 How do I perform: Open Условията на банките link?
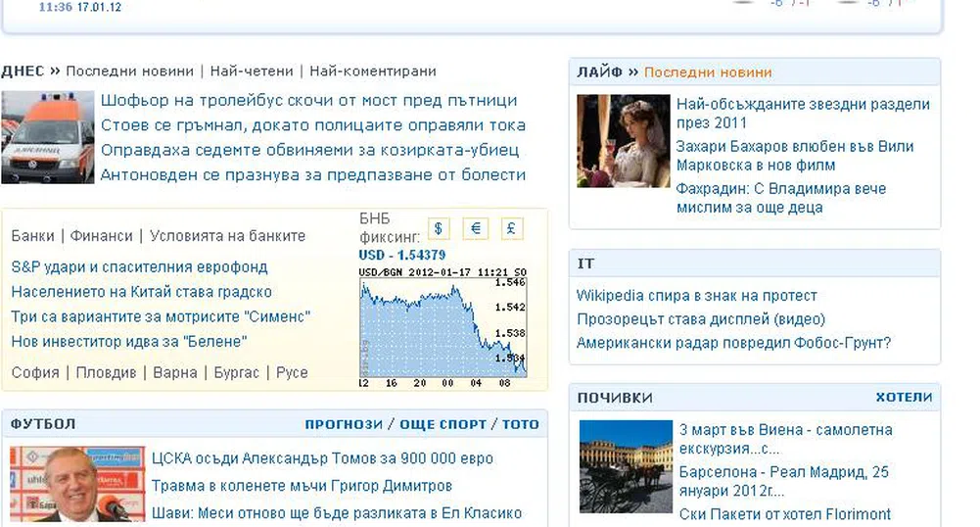click(x=227, y=236)
